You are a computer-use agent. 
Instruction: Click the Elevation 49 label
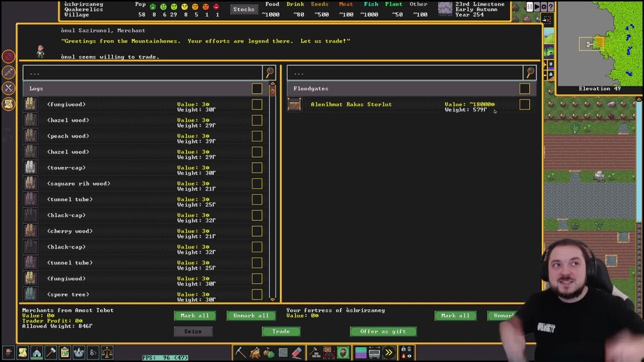tap(600, 88)
